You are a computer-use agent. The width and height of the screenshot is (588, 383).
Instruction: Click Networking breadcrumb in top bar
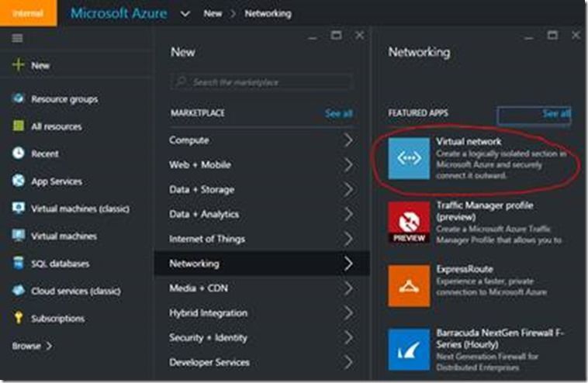coord(268,13)
